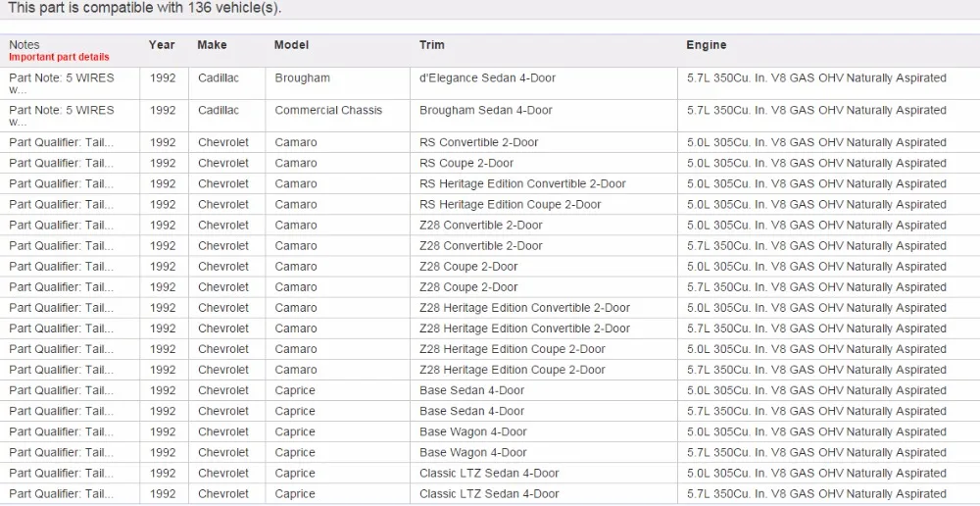This screenshot has height=506, width=980.
Task: Click 'Part Note: 5 WIRES' in d'Elegance row
Action: coord(62,78)
